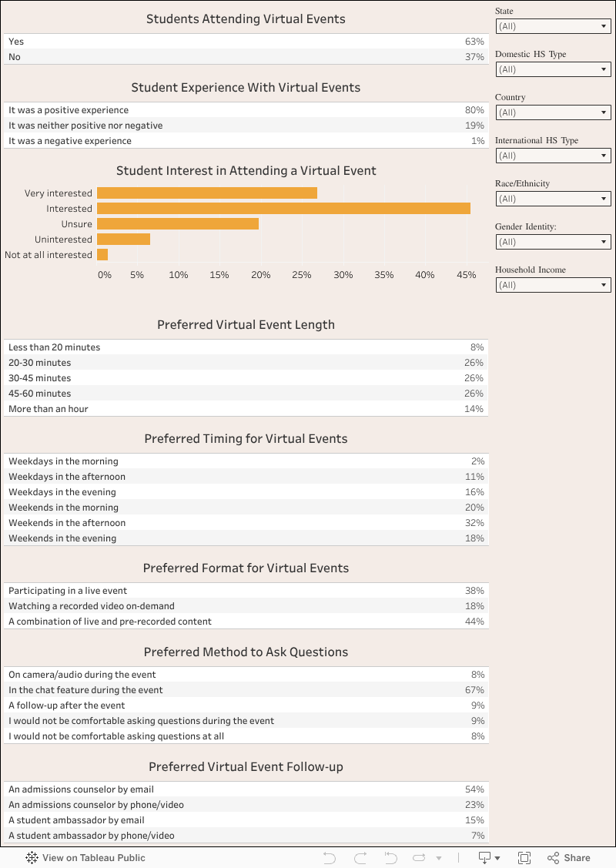Expand the Domestic HS Type dropdown

(x=553, y=69)
